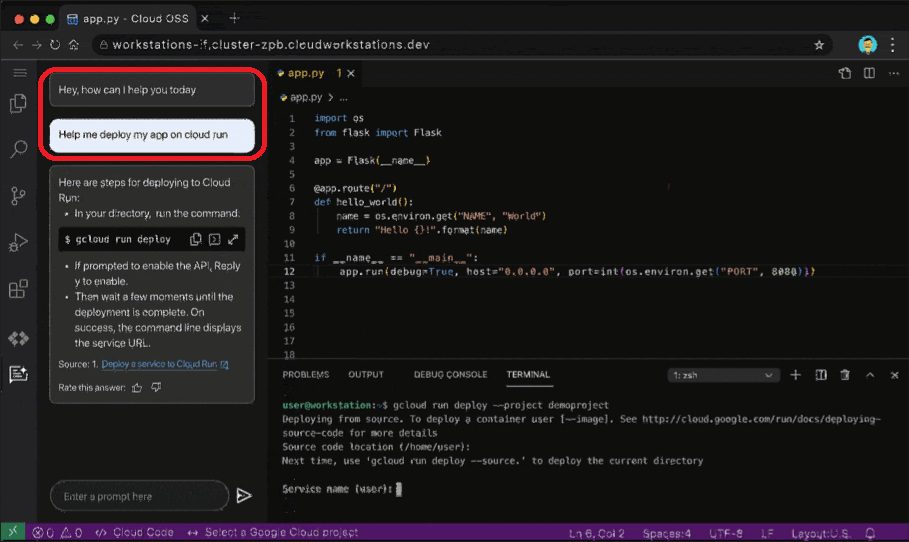This screenshot has width=909, height=542.
Task: Rate the answer thumbs down
Action: coord(156,387)
